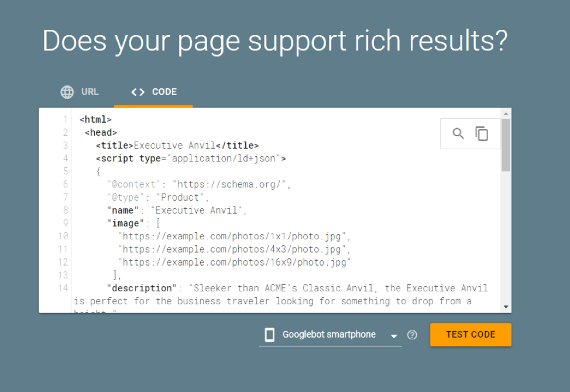Click the user agent dropdown arrow
The height and width of the screenshot is (392, 570).
(394, 335)
